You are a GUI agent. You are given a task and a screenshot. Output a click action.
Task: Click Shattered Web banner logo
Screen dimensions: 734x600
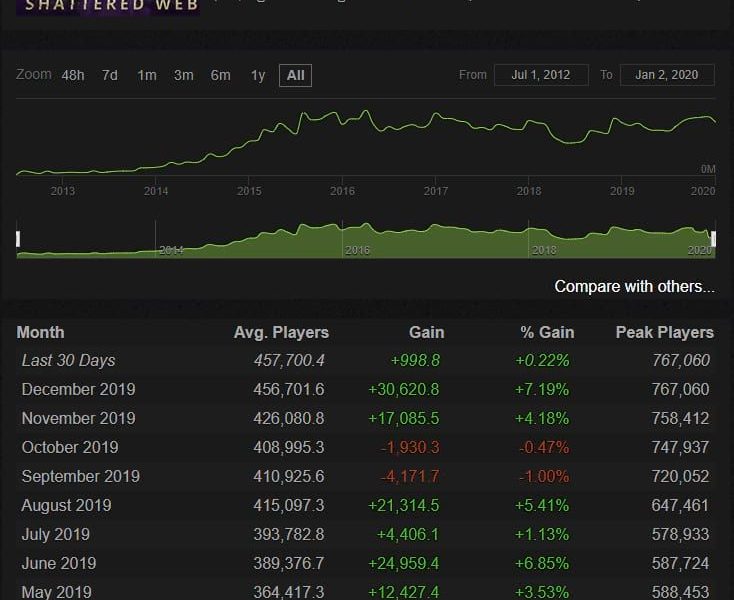(107, 6)
